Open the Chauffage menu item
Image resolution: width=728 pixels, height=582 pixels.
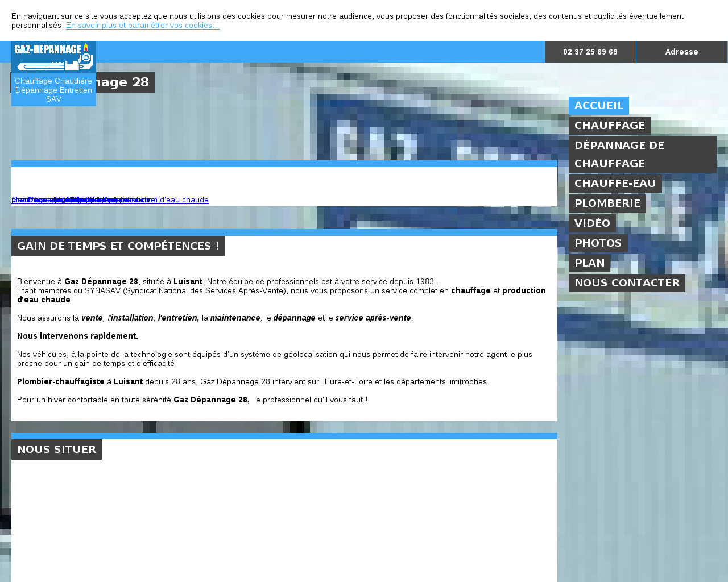610,126
